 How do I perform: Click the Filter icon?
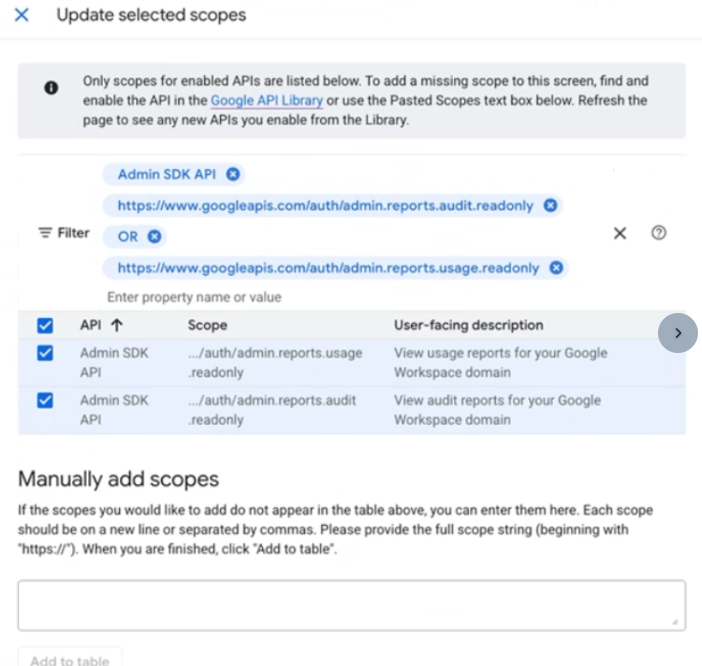pos(45,233)
